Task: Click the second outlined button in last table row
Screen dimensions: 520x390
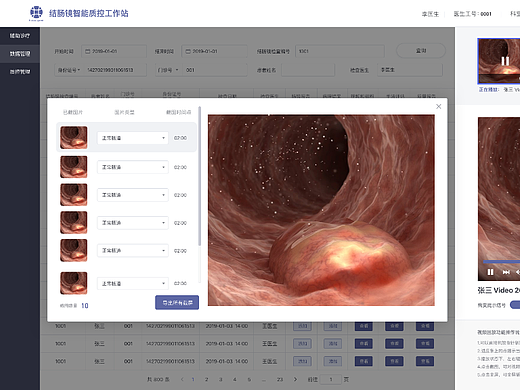Action: pos(333,361)
